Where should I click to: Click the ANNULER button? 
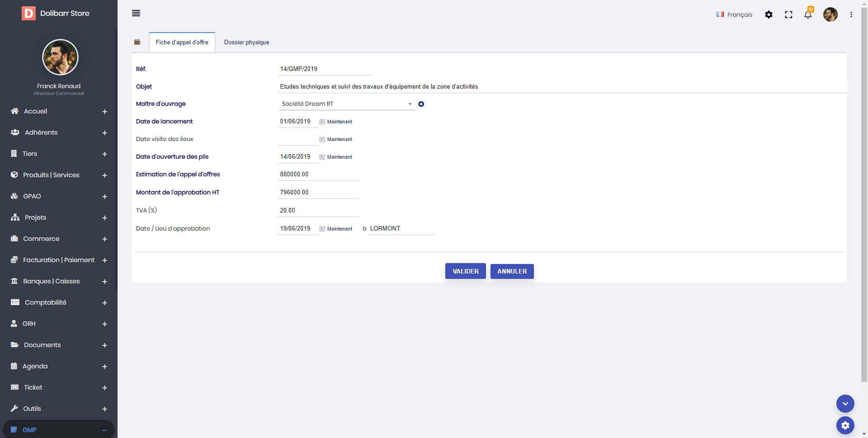coord(512,271)
